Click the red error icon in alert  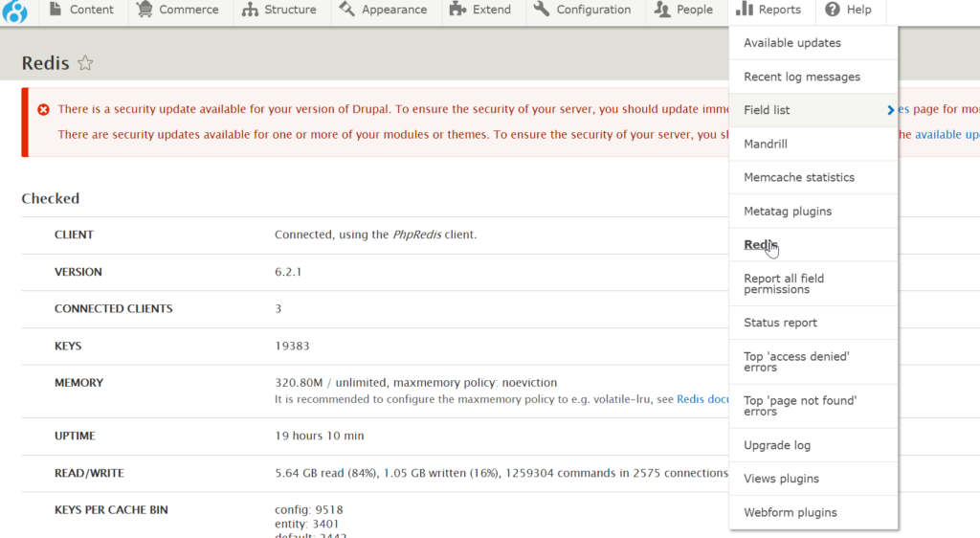(43, 109)
